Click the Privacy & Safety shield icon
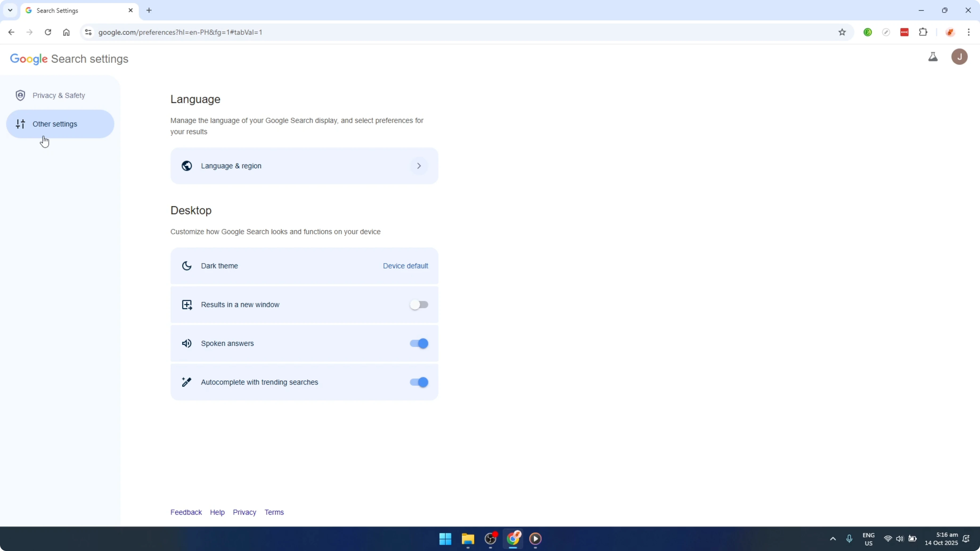The height and width of the screenshot is (551, 980). 21,95
